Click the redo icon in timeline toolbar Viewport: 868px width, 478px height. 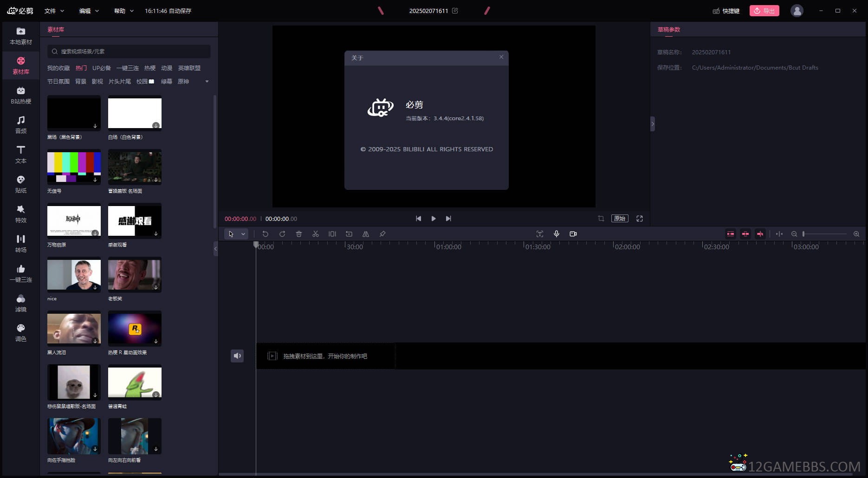pyautogui.click(x=282, y=234)
